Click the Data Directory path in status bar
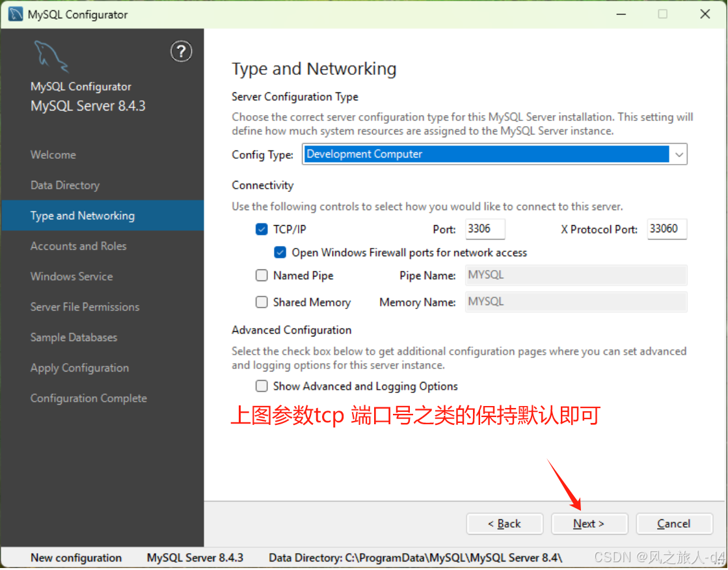The width and height of the screenshot is (728, 570). click(x=416, y=558)
